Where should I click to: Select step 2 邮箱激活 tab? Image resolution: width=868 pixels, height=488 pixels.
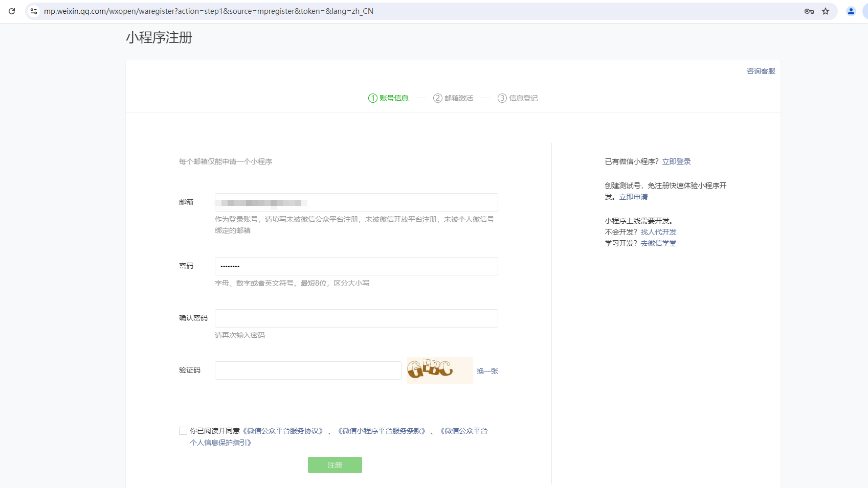(x=453, y=98)
